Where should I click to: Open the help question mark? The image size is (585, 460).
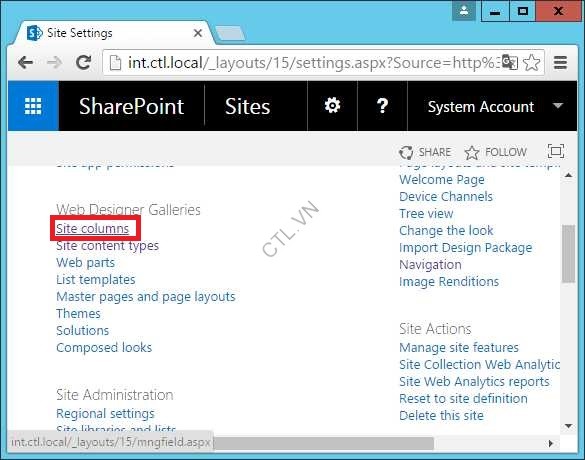382,106
